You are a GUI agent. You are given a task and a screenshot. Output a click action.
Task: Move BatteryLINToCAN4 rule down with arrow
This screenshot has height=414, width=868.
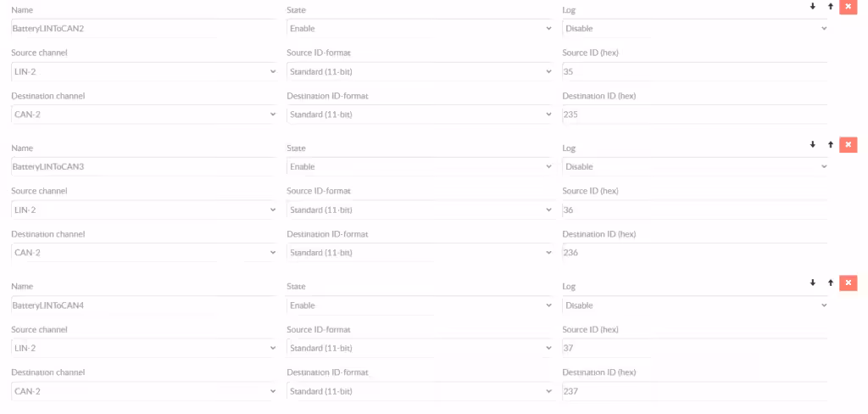coord(813,283)
